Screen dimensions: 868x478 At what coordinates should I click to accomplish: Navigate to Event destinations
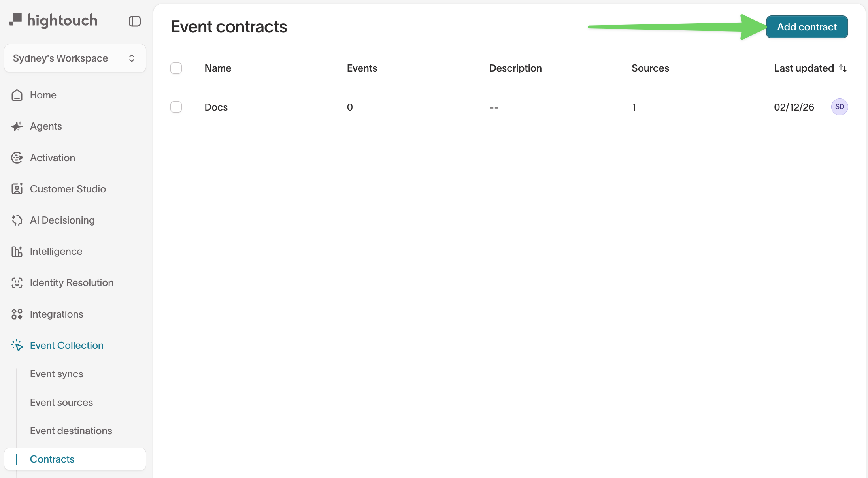tap(71, 431)
